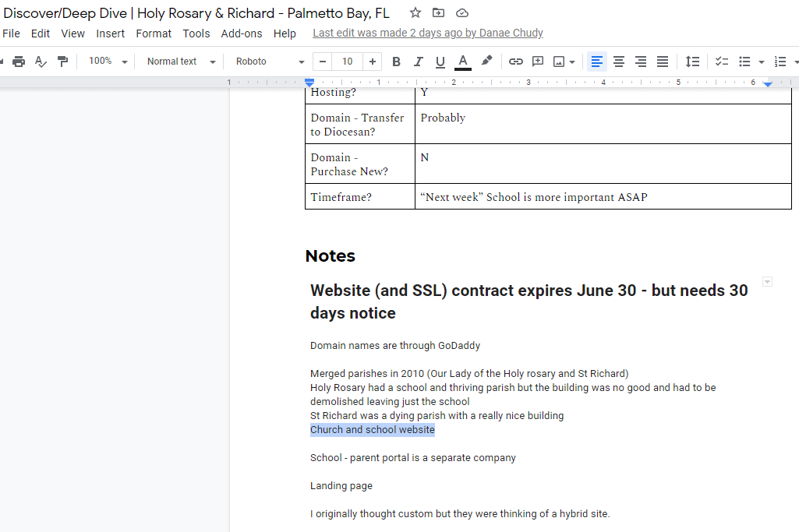Viewport: 799px width, 532px height.
Task: Toggle underline formatting
Action: coord(440,62)
